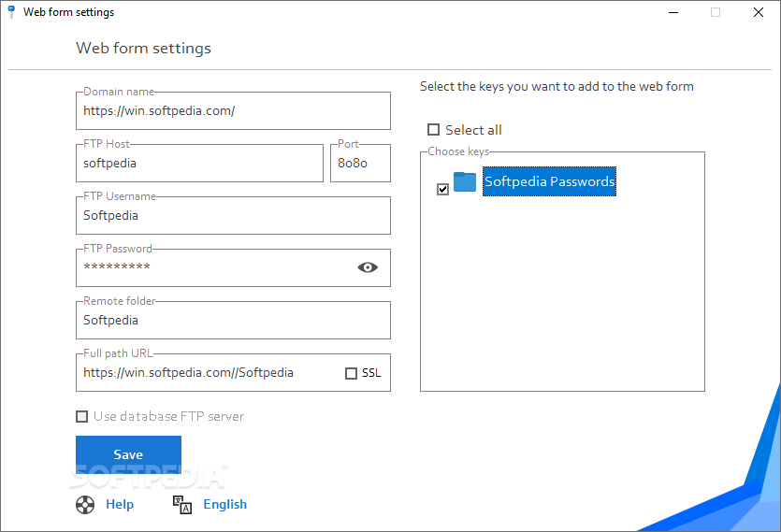Click the key app icon in title bar
Viewport: 781px width, 532px height.
click(x=11, y=12)
